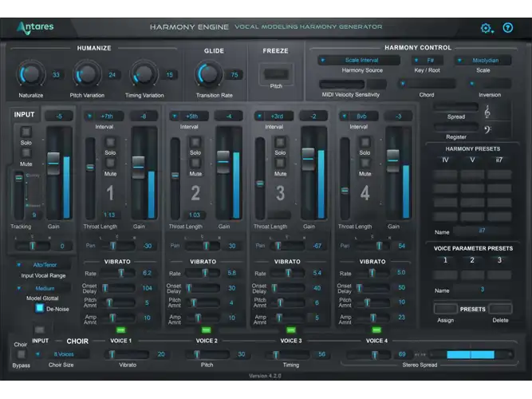Open the Chord dropdown

pyautogui.click(x=427, y=84)
